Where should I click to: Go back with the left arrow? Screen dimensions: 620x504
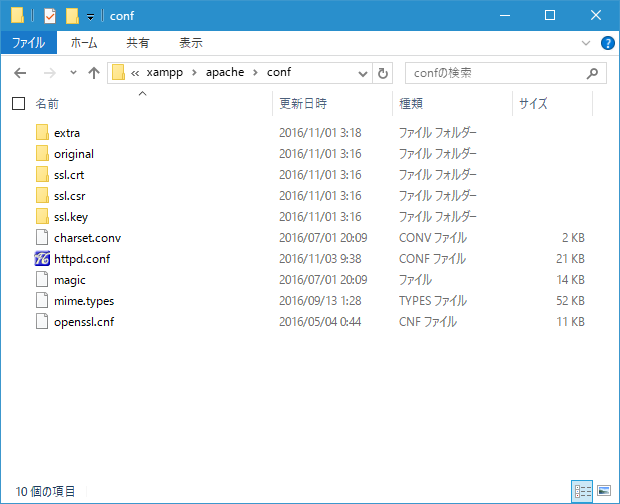pos(20,73)
